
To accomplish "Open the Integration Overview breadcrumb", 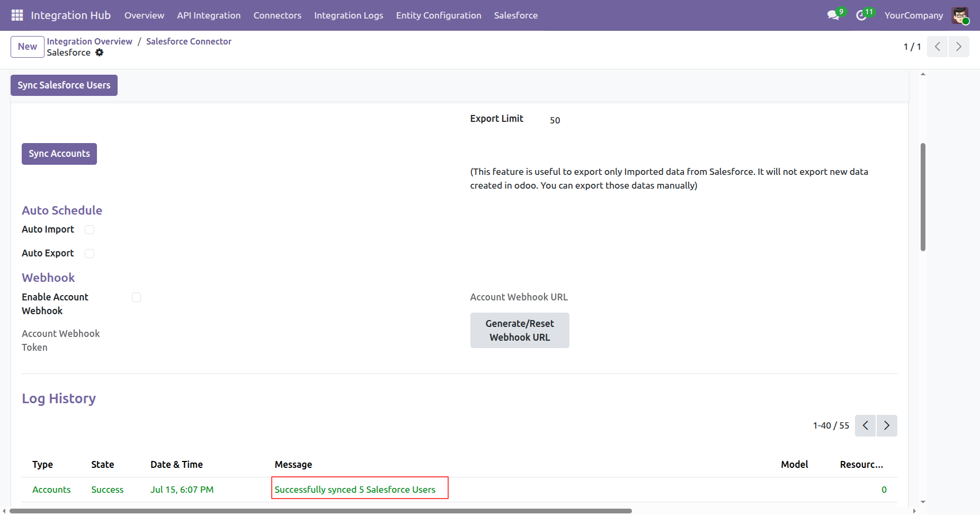I will point(90,41).
